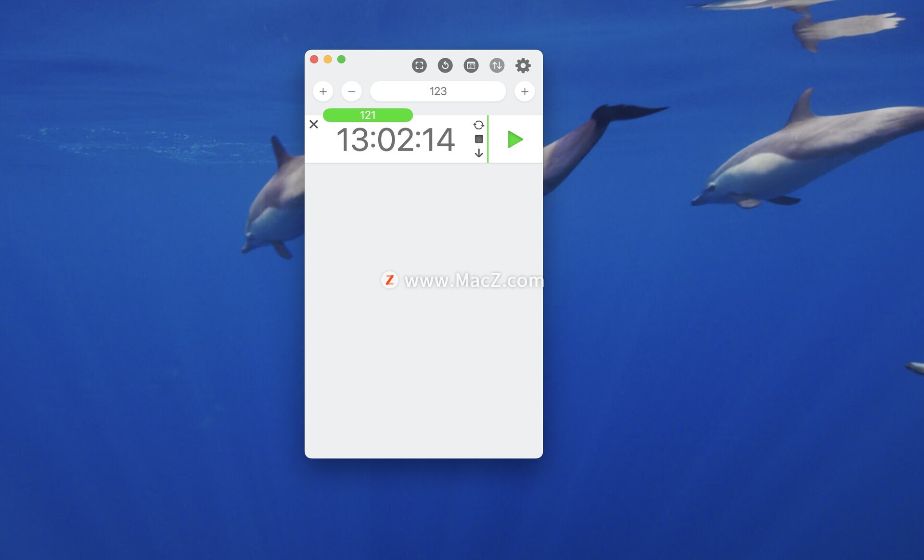The width and height of the screenshot is (924, 560).
Task: Open settings gear icon
Action: 523,65
